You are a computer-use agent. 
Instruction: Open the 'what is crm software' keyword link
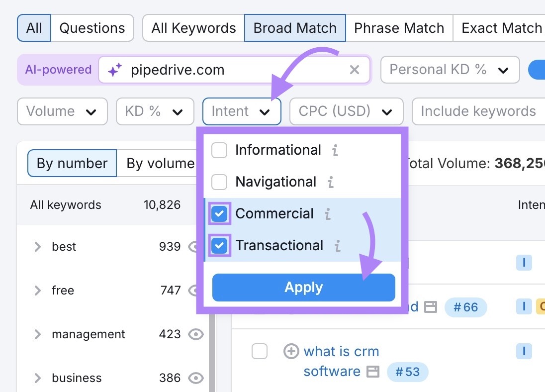(342, 351)
